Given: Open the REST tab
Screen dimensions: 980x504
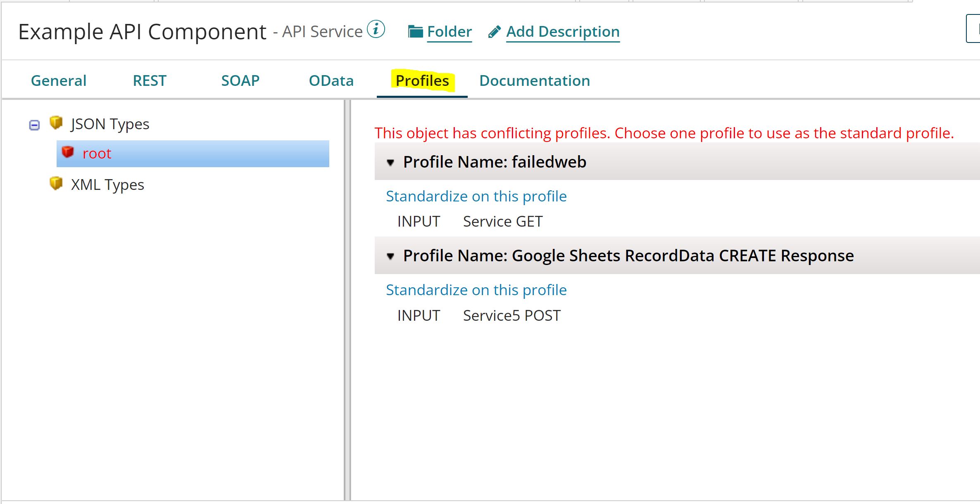Looking at the screenshot, I should pyautogui.click(x=150, y=80).
